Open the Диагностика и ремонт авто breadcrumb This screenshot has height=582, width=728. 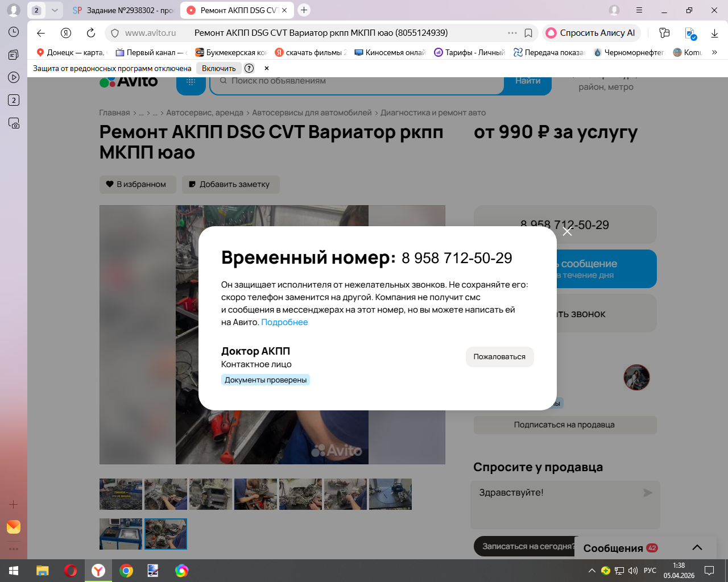[x=433, y=113]
